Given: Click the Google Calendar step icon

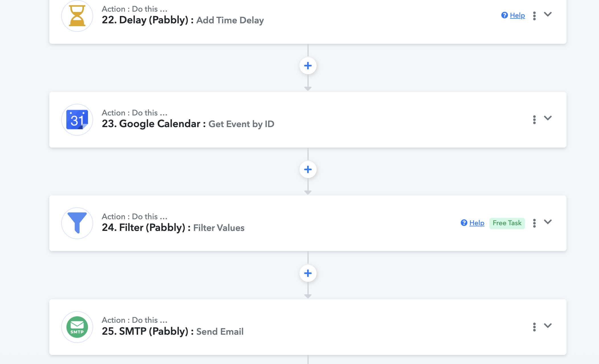Looking at the screenshot, I should (x=77, y=120).
